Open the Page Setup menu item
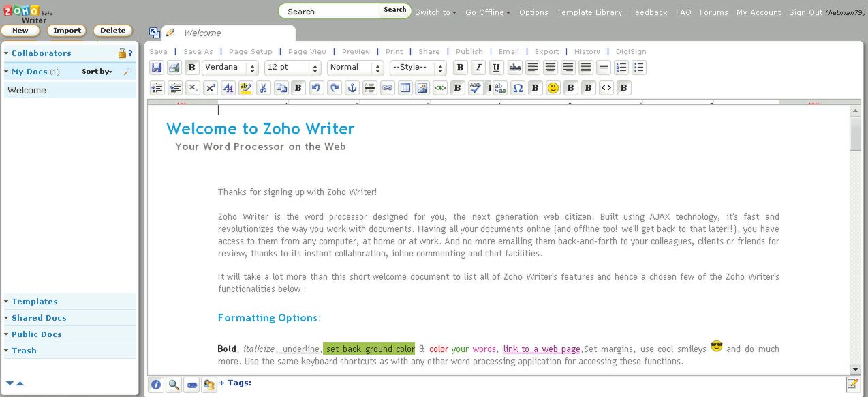The width and height of the screenshot is (868, 397). click(251, 52)
